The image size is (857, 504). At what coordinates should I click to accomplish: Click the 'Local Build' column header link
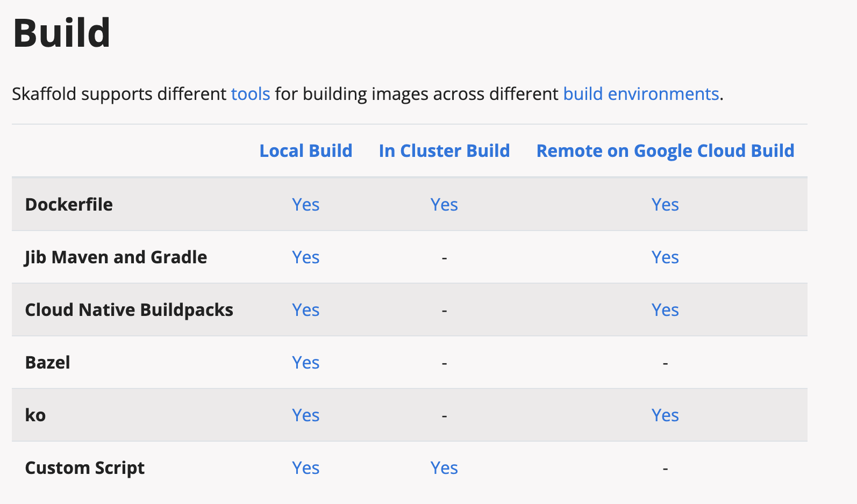click(306, 151)
